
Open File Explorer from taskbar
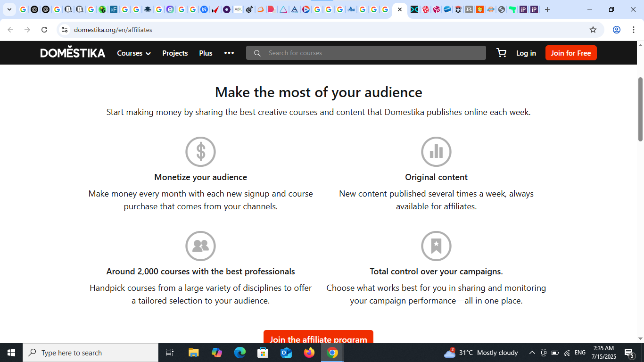[x=194, y=353]
